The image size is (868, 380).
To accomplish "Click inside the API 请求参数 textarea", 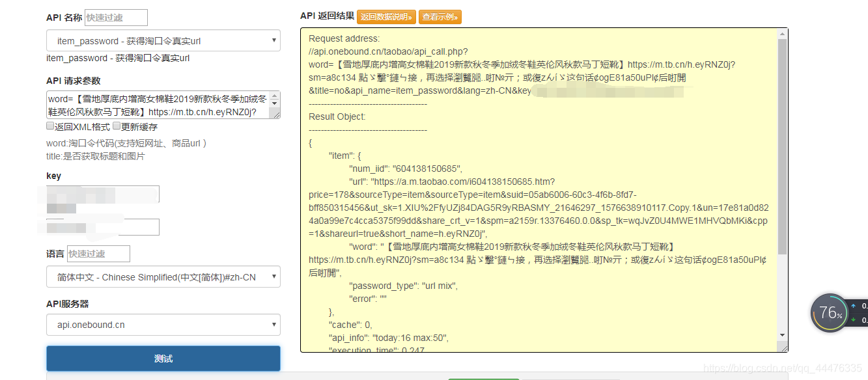I will point(158,105).
